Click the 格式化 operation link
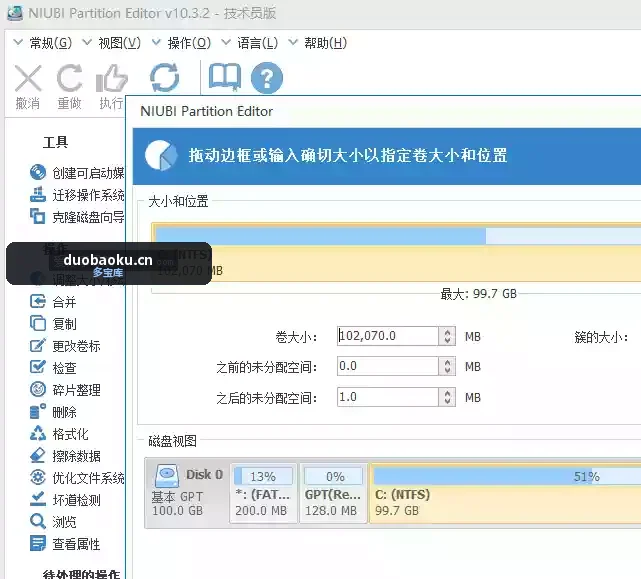The image size is (641, 579). [70, 434]
